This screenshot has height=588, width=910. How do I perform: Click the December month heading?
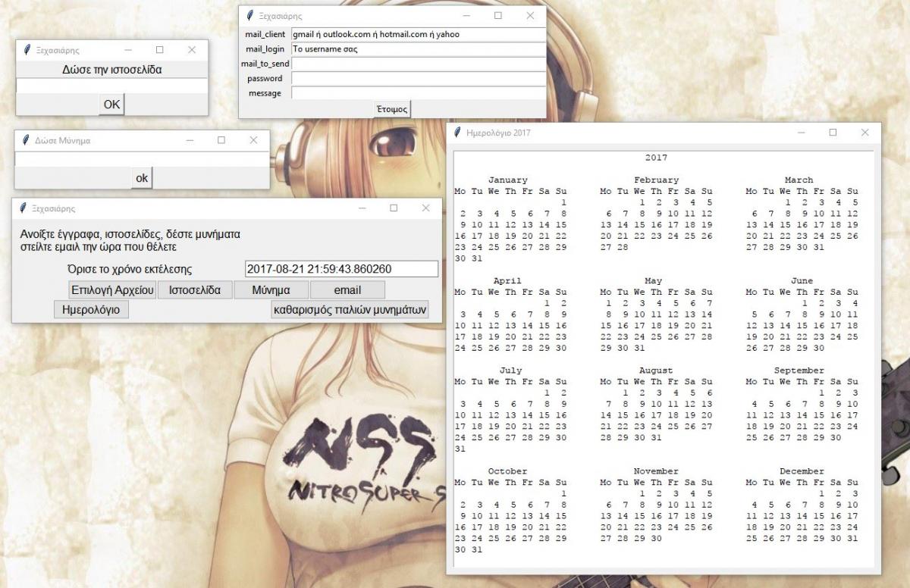[x=802, y=471]
